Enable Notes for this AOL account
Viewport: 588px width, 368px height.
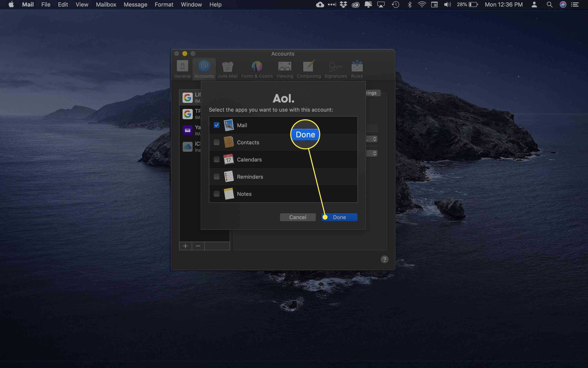pyautogui.click(x=216, y=194)
